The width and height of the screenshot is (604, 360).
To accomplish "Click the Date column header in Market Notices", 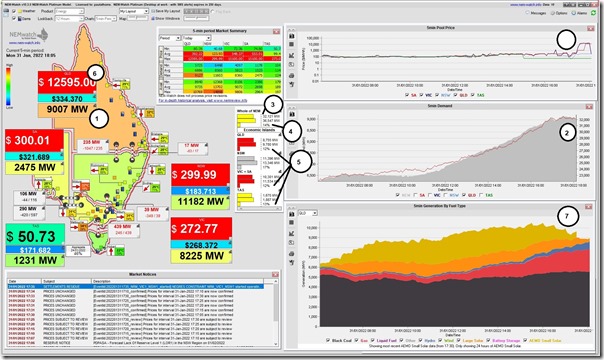I will [24, 281].
